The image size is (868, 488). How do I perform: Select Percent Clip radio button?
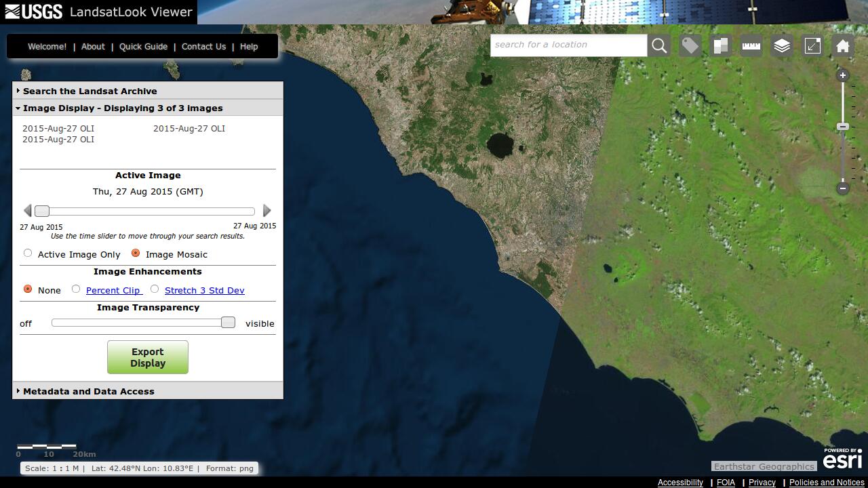click(x=76, y=289)
